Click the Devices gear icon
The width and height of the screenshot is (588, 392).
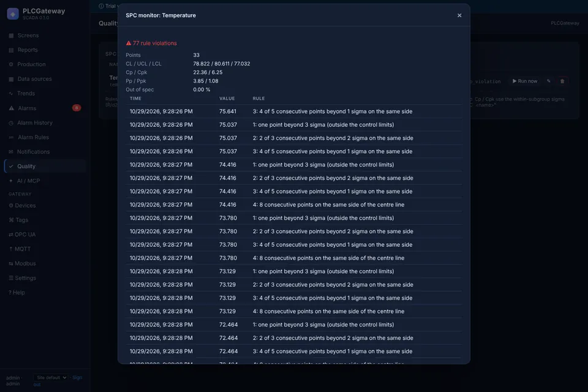point(11,206)
